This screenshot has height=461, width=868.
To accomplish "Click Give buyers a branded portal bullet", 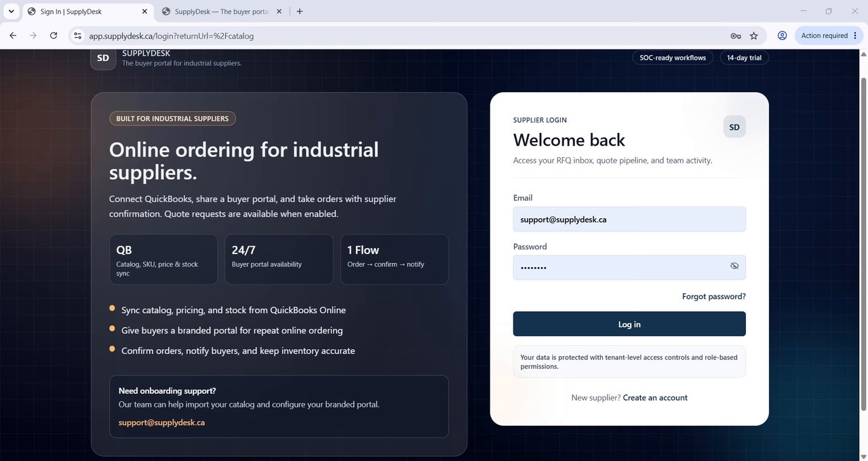I will pos(232,330).
